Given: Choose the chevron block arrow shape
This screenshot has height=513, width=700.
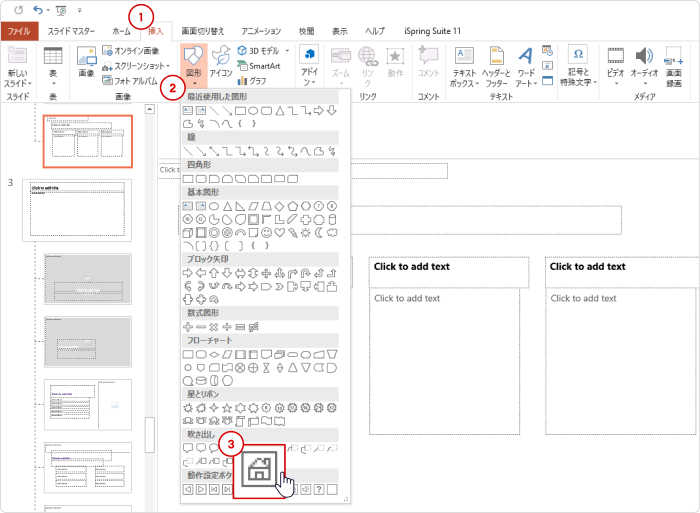Looking at the screenshot, I should click(x=279, y=286).
